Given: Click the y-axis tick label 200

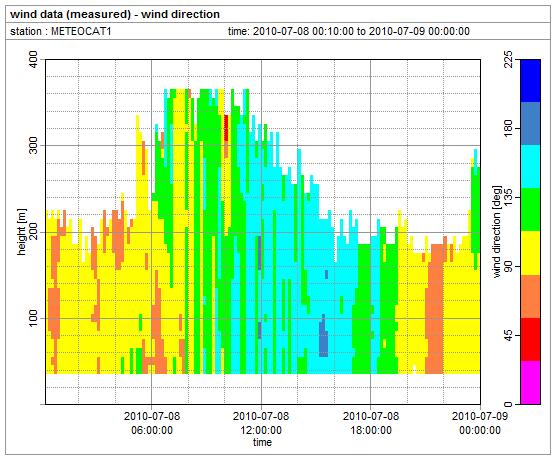Looking at the screenshot, I should click(x=33, y=232).
